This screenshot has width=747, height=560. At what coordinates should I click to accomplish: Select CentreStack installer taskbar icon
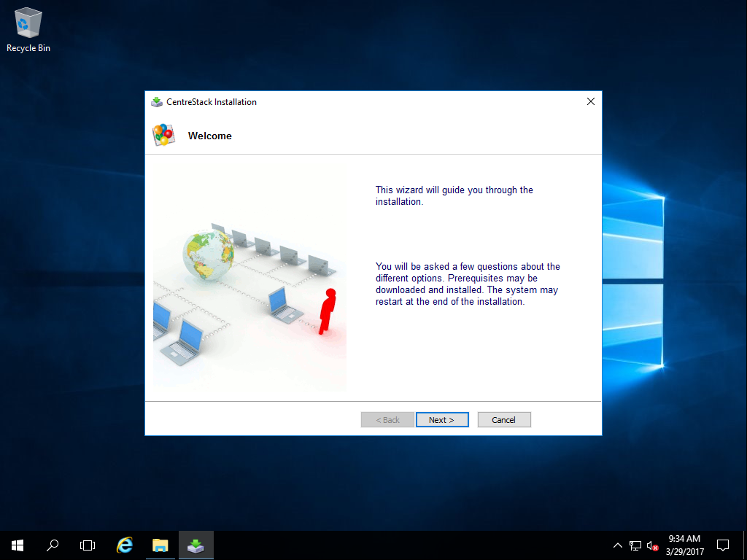[x=196, y=545]
